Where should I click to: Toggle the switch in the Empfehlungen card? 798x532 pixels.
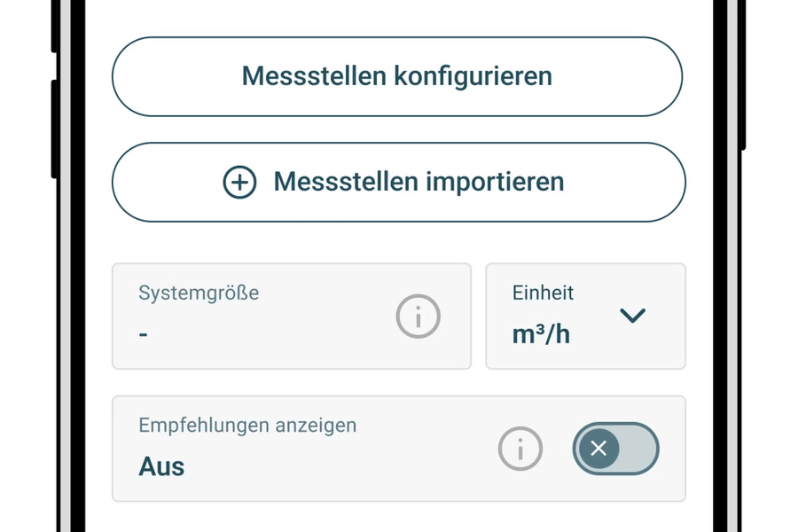pyautogui.click(x=615, y=449)
